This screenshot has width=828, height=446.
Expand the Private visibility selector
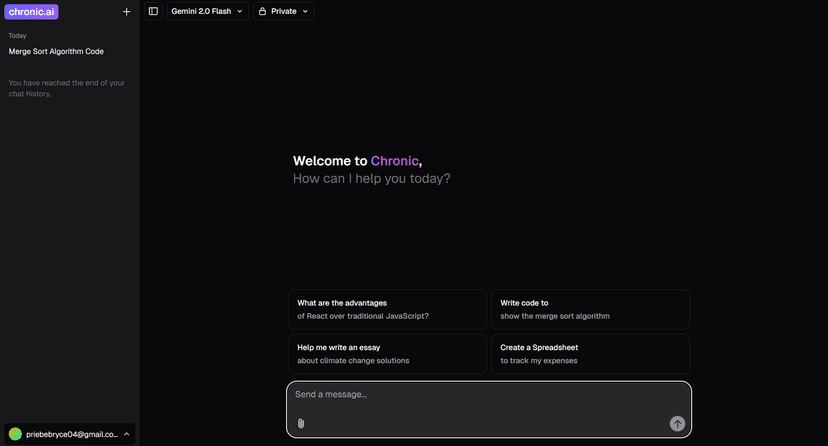coord(283,11)
